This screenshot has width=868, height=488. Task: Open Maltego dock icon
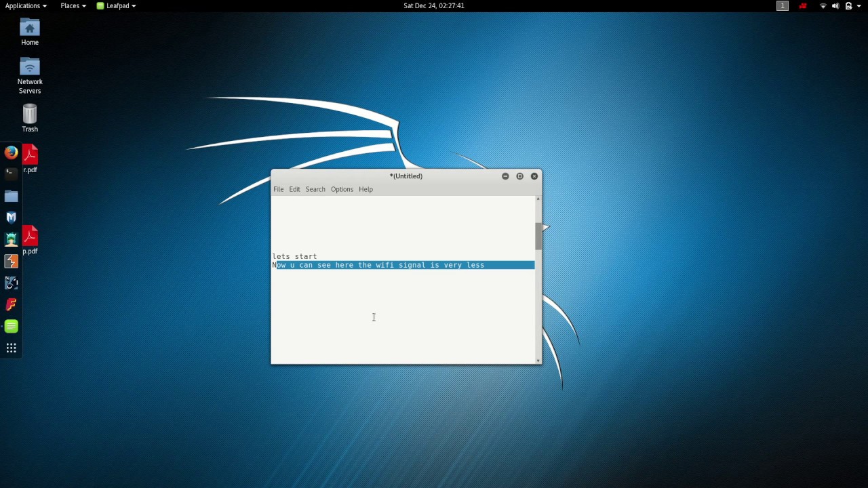tap(11, 283)
